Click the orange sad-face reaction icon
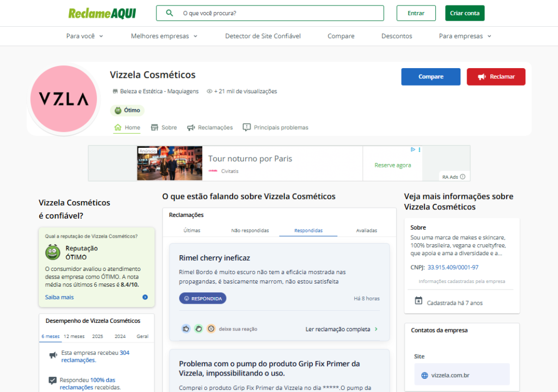The width and height of the screenshot is (558, 392). (211, 329)
